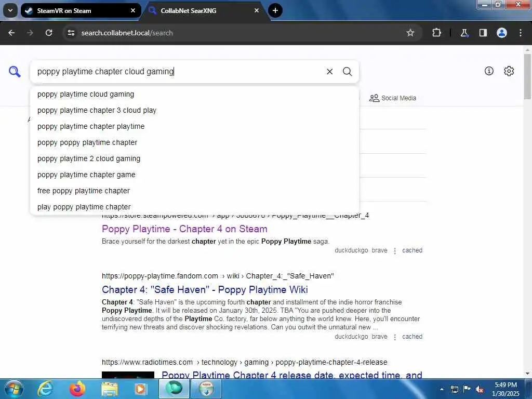
Task: Open the network tray icon
Action: pyautogui.click(x=455, y=389)
